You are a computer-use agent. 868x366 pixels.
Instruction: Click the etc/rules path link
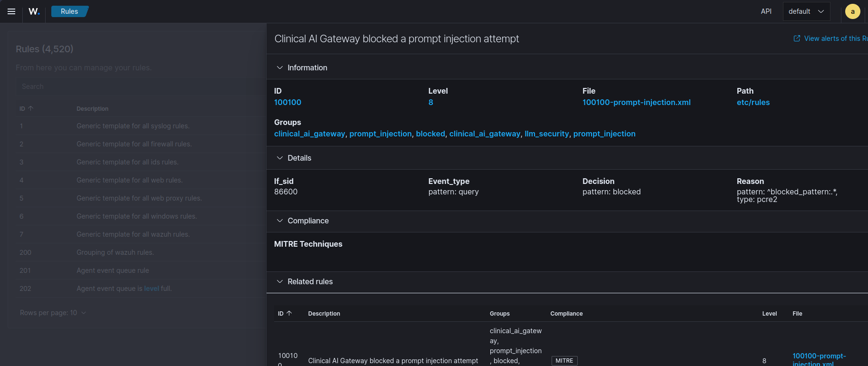click(x=753, y=102)
